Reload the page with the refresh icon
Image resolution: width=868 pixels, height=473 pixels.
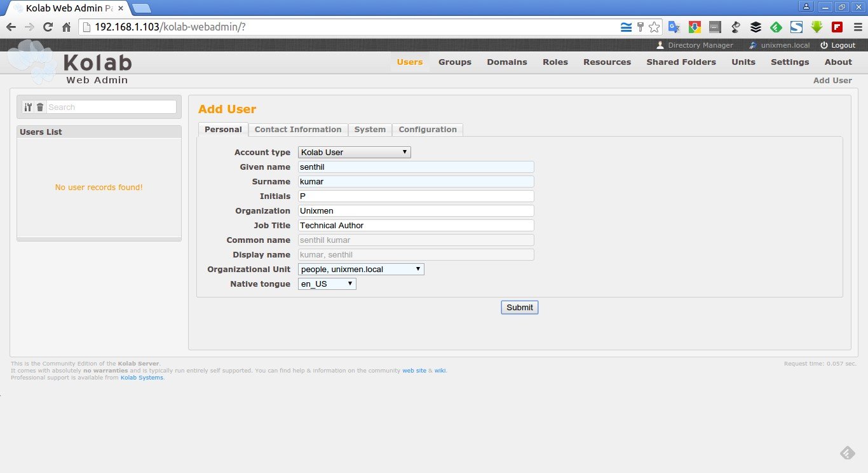[48, 27]
